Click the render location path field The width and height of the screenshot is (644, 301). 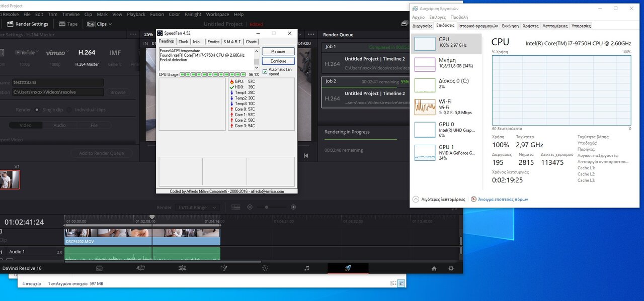point(58,92)
